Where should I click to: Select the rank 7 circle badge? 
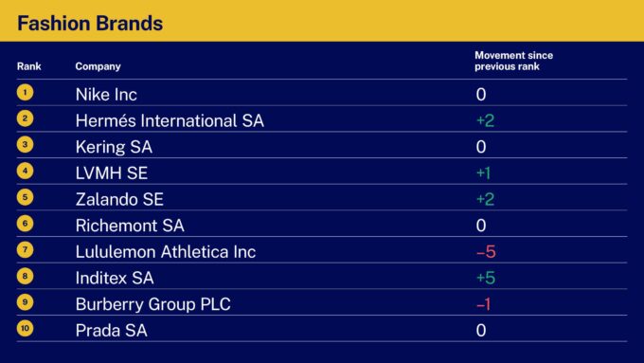pos(25,249)
